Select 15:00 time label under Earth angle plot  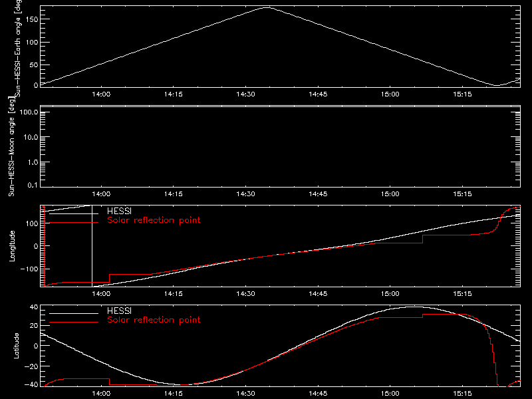(x=390, y=94)
